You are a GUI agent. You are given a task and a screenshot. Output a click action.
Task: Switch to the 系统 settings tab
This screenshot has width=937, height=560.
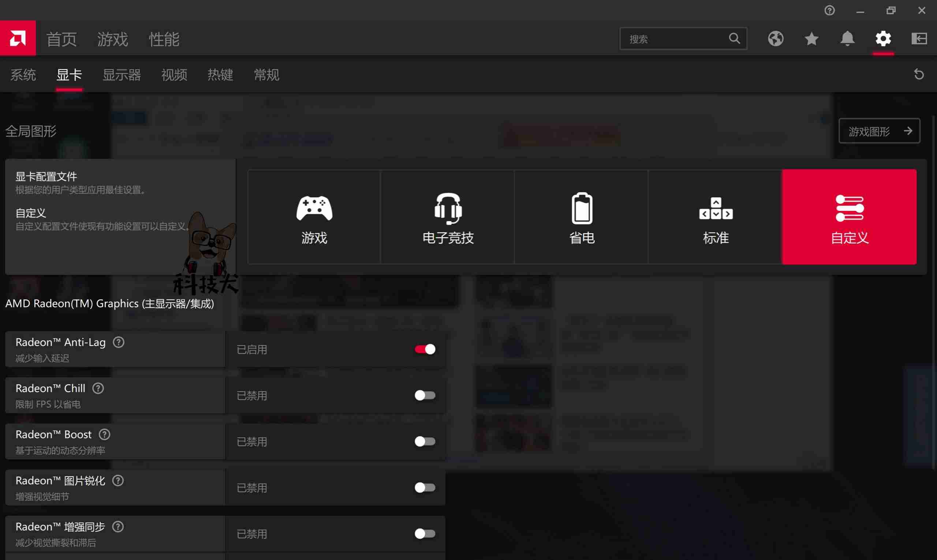click(x=23, y=75)
